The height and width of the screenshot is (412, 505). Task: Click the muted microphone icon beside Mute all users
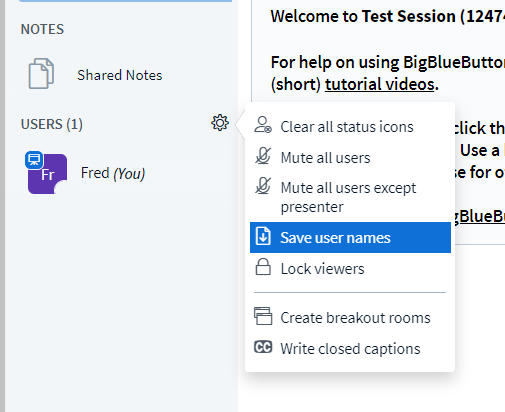[263, 156]
